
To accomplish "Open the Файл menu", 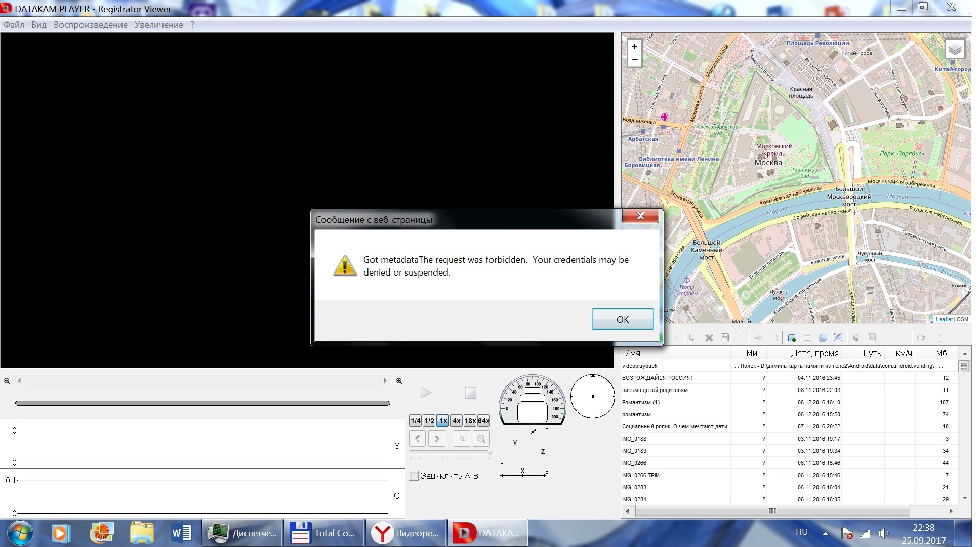I will coord(14,25).
